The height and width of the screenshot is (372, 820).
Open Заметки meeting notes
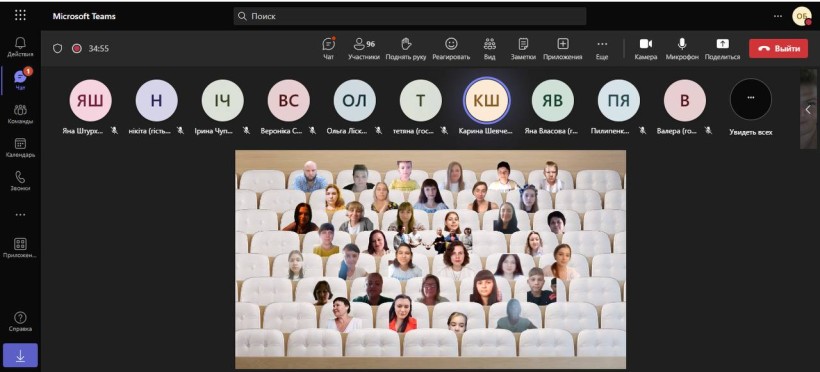coord(523,48)
